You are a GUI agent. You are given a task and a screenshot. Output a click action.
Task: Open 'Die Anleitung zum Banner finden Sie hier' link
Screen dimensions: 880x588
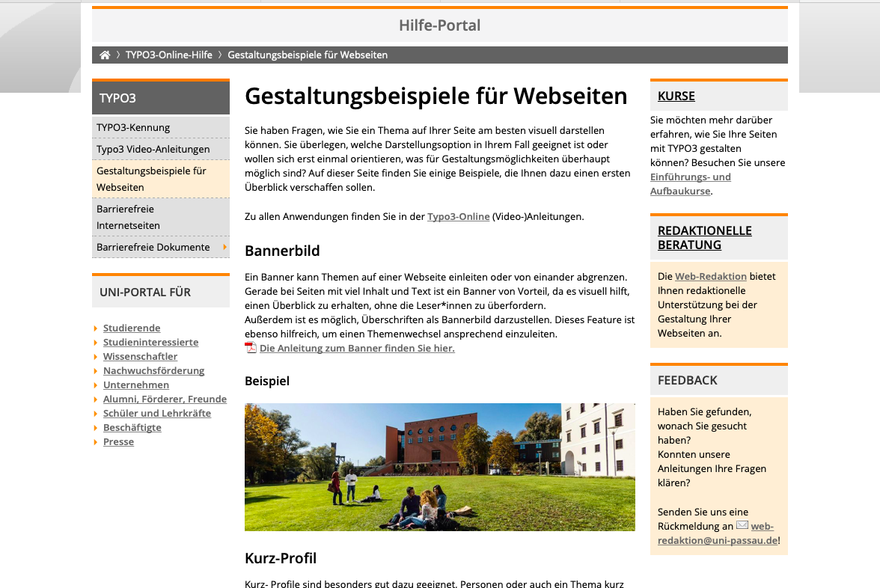(x=357, y=348)
